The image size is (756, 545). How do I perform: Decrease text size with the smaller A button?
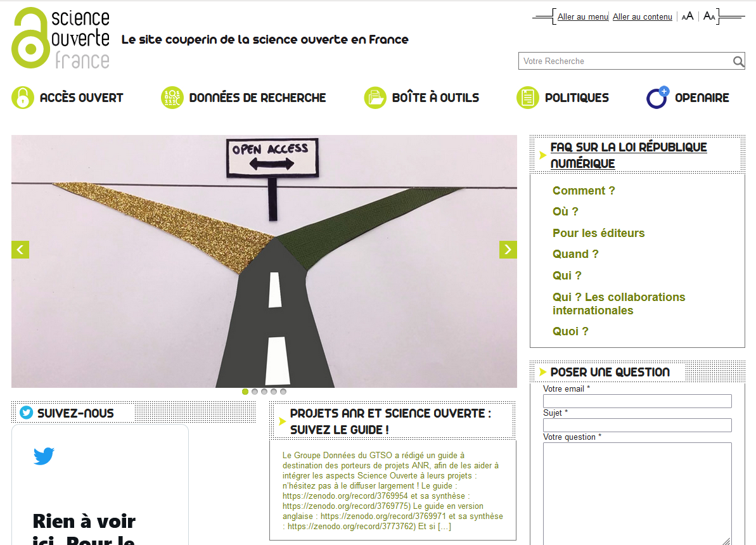pyautogui.click(x=709, y=16)
